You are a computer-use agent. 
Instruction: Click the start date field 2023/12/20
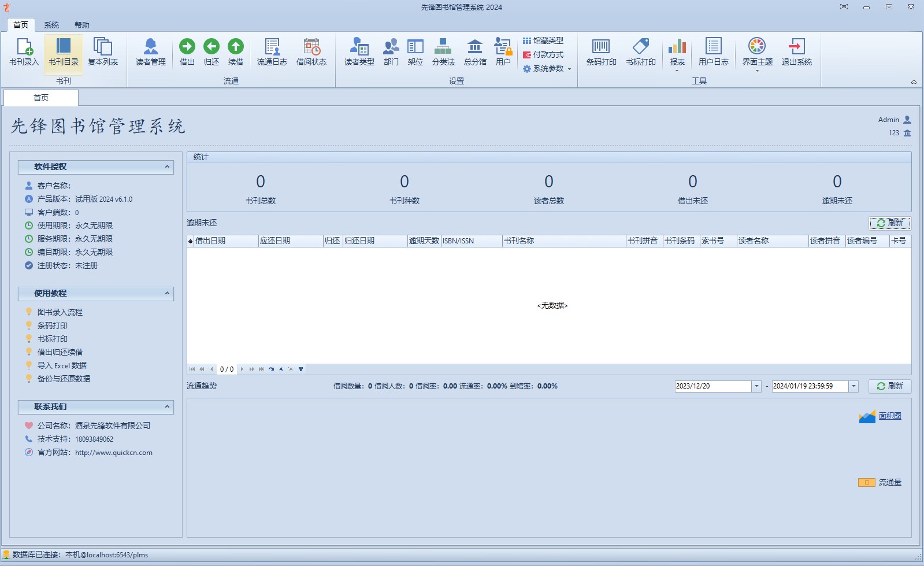(x=713, y=386)
